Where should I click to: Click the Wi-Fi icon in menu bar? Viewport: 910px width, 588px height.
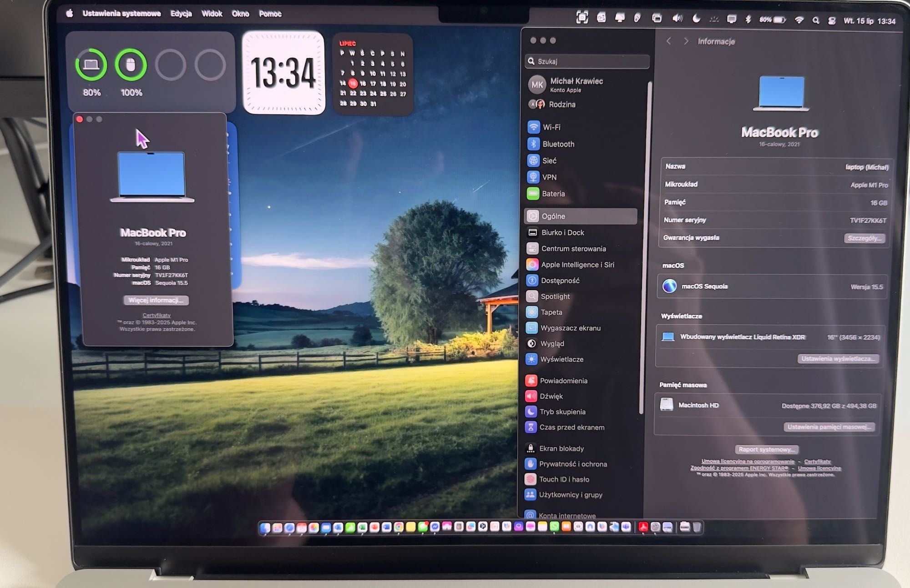(799, 20)
